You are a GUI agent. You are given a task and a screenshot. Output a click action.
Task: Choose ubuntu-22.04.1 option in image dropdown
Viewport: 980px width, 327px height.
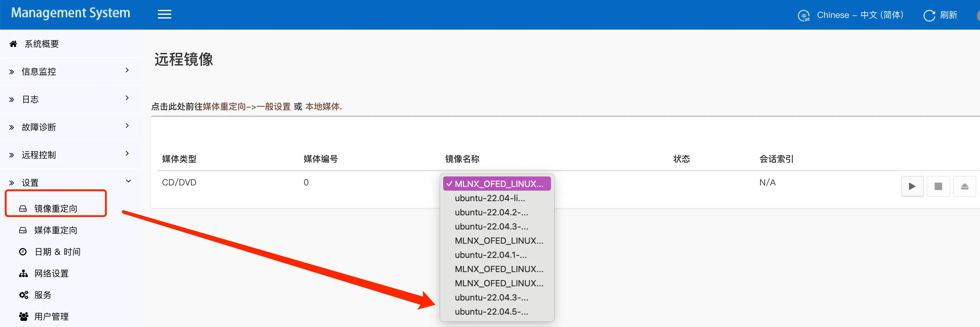pyautogui.click(x=490, y=255)
